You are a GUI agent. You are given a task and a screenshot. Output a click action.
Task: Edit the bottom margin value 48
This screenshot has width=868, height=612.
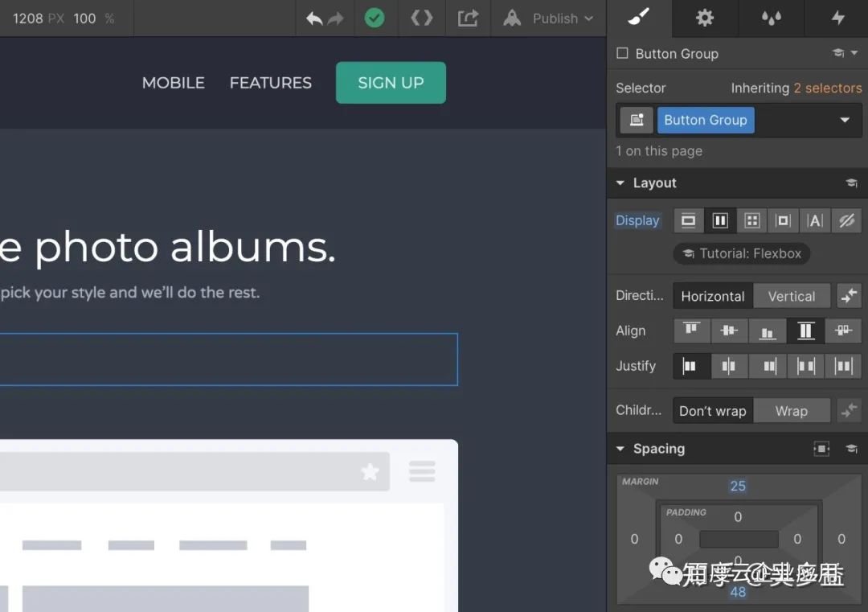738,592
